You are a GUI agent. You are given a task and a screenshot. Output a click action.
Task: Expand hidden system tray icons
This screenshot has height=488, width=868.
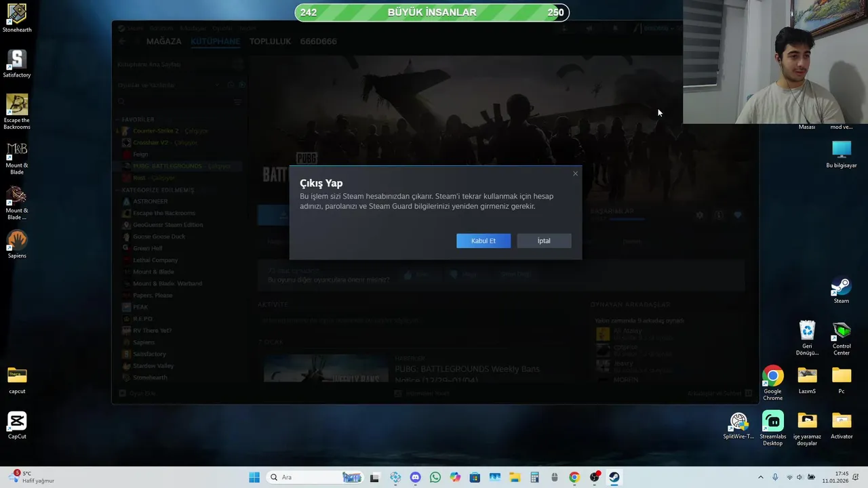tap(760, 477)
